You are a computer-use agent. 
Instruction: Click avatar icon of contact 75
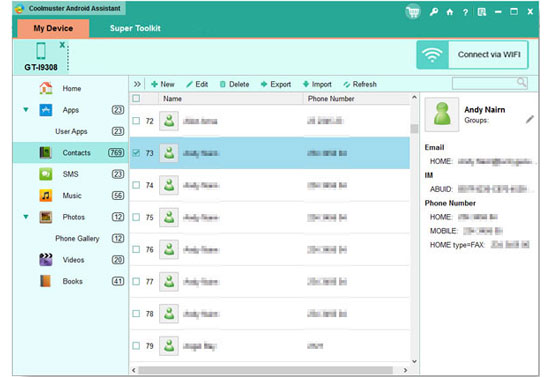(169, 217)
